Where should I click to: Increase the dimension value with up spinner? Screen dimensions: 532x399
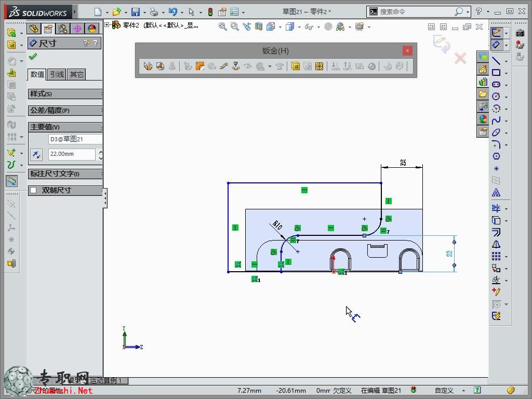click(x=100, y=151)
